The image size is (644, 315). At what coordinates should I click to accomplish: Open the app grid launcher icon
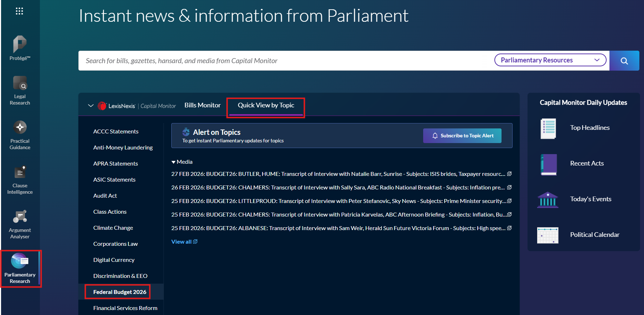point(19,11)
